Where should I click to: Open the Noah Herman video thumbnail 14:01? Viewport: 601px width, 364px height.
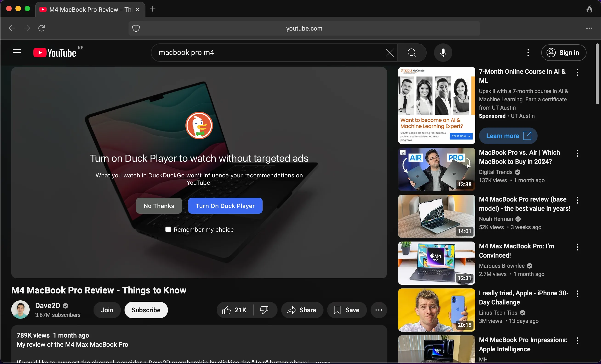click(437, 216)
